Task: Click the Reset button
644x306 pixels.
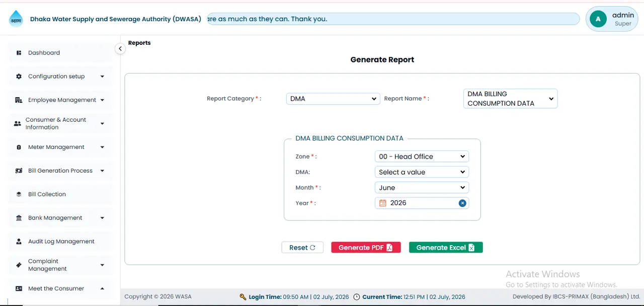Action: pyautogui.click(x=302, y=248)
